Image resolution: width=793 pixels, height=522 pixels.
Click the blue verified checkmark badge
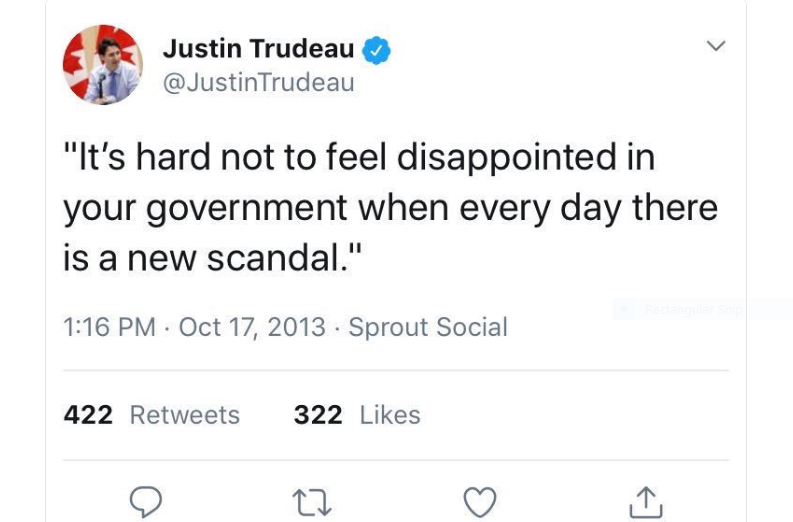pyautogui.click(x=376, y=49)
